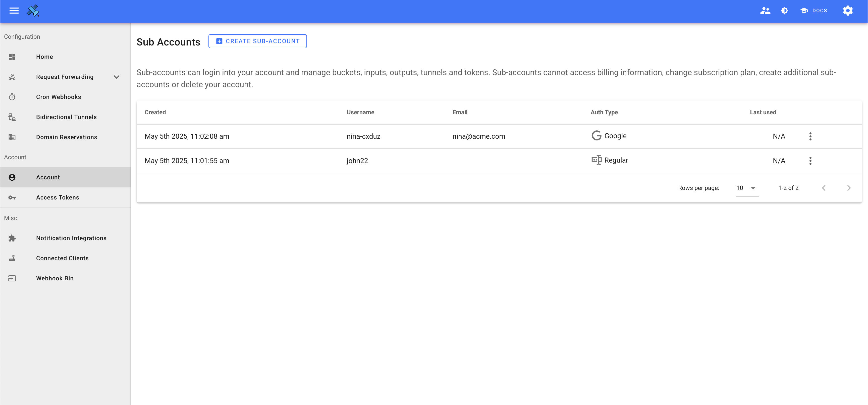Open the sub-accounts people icon
868x405 pixels.
click(x=765, y=11)
